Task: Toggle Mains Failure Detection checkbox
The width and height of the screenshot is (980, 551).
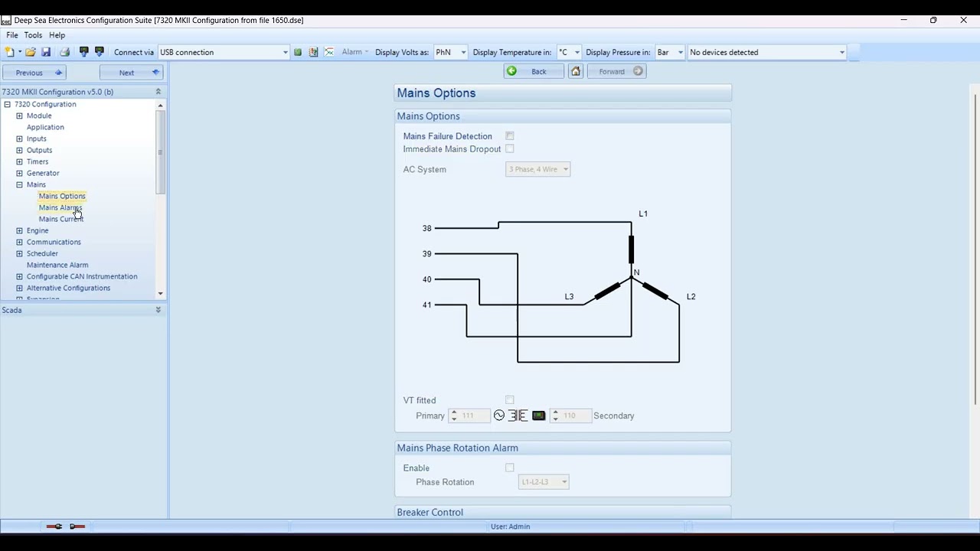Action: pos(510,136)
